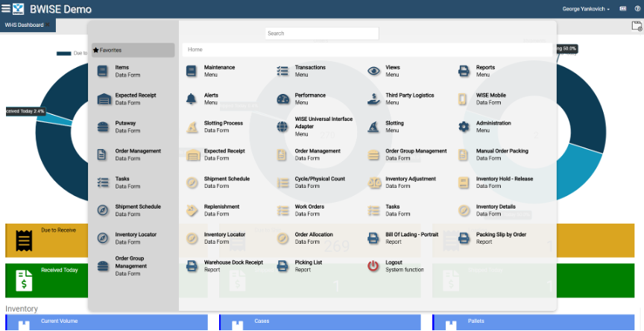
Task: Open Inventory Adjustment scales icon
Action: point(373,183)
